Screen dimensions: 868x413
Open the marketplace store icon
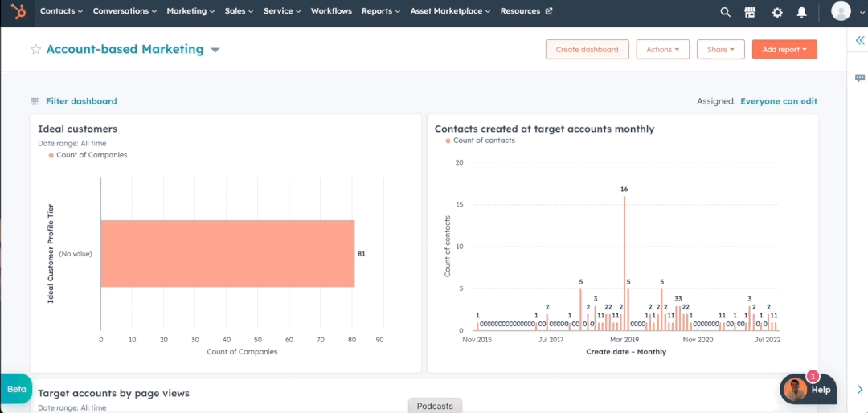coord(750,12)
